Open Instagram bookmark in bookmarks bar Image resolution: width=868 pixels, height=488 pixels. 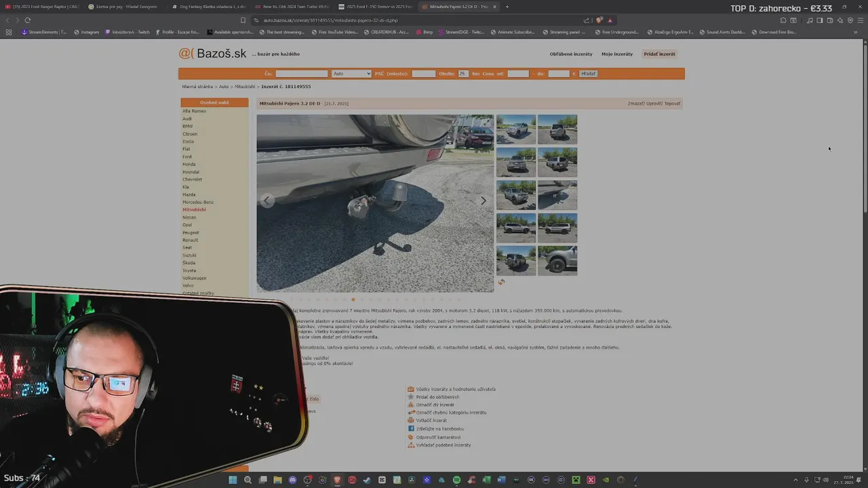86,32
